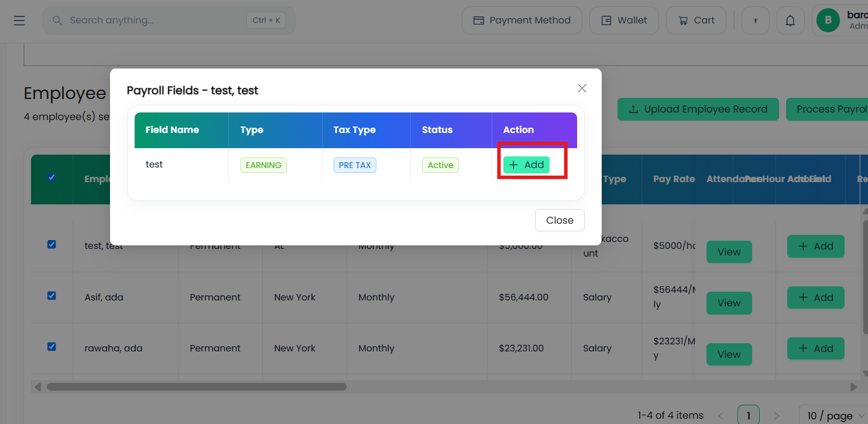Open the hamburger sidebar menu

[x=19, y=20]
